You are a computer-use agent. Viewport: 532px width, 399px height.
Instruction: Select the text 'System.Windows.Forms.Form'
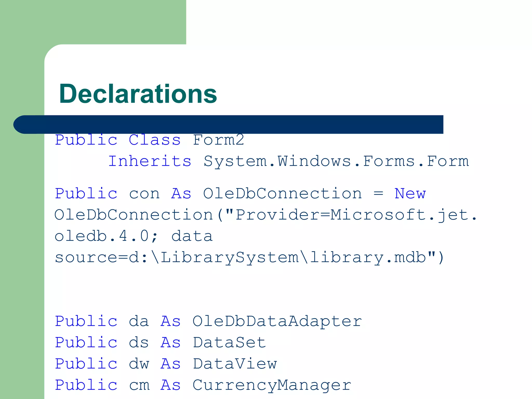click(336, 162)
